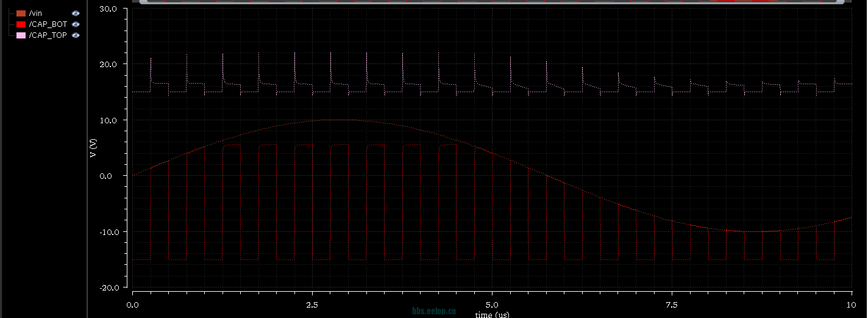Click the 2.5 tick on the time axis
This screenshot has width=868, height=318.
312,304
